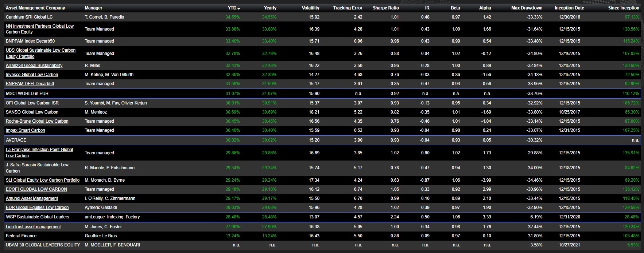Open OFI Global Low Carbon ISR link
The image size is (644, 253).
coord(32,103)
